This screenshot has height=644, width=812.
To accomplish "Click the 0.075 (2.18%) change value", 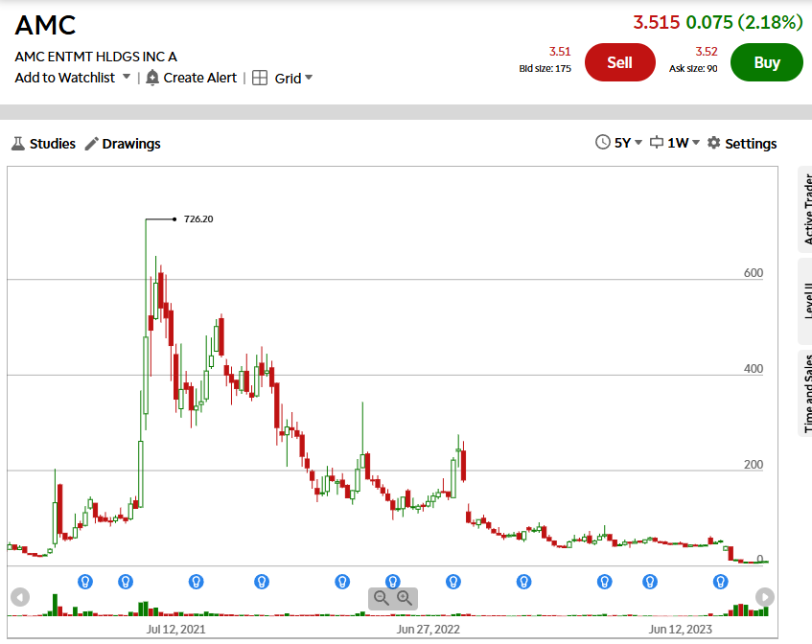I will [x=744, y=22].
